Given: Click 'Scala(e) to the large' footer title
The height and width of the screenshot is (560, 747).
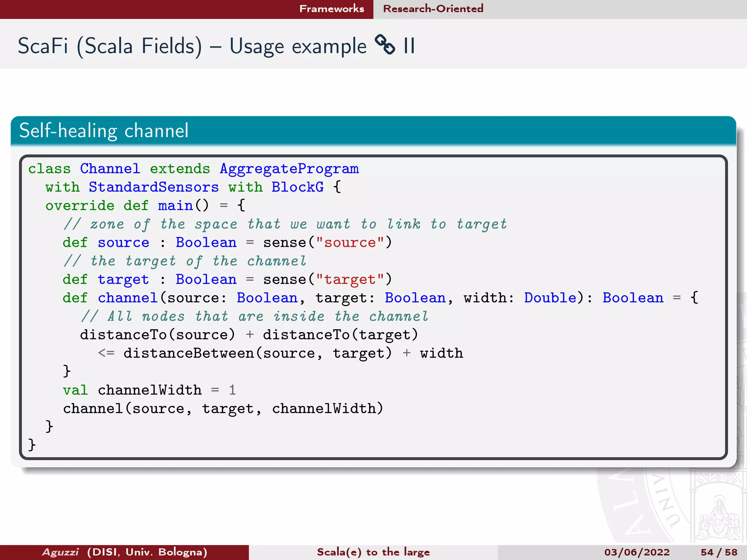Looking at the screenshot, I should click(x=373, y=552).
